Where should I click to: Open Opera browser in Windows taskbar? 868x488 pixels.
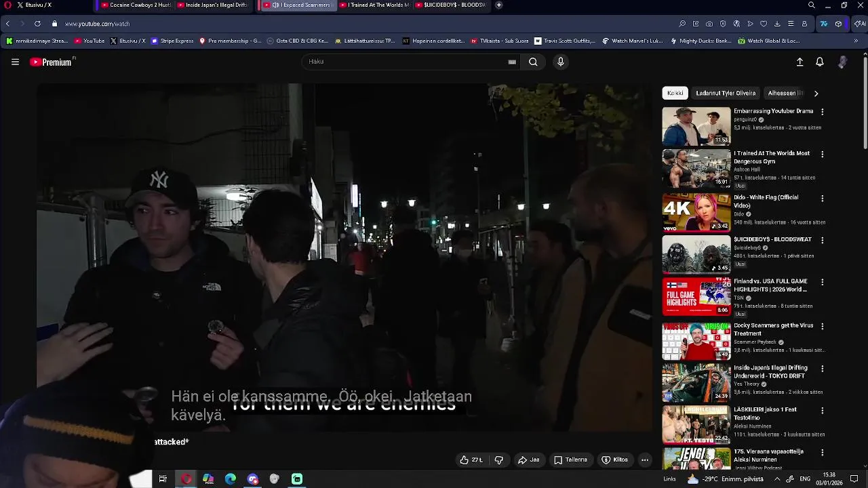coord(186,479)
